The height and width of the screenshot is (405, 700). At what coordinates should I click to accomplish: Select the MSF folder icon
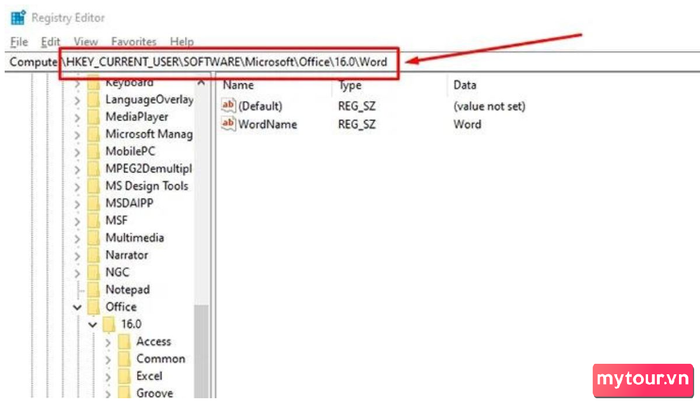pyautogui.click(x=94, y=221)
